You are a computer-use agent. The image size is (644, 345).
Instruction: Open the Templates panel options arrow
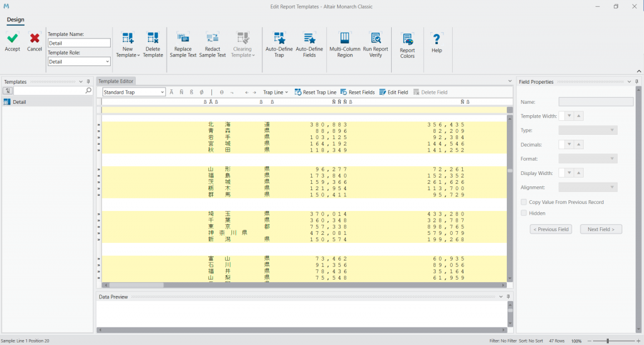pos(81,82)
